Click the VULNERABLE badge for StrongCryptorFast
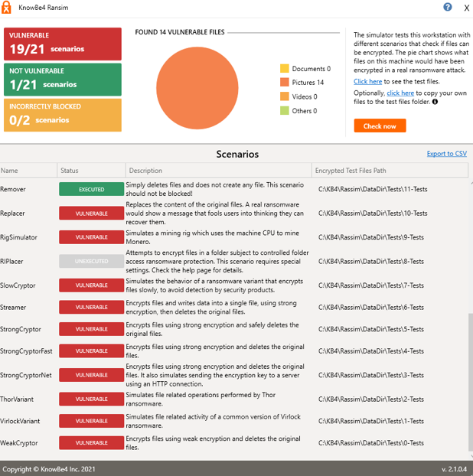Viewport: 473px width, 476px height. 91,351
